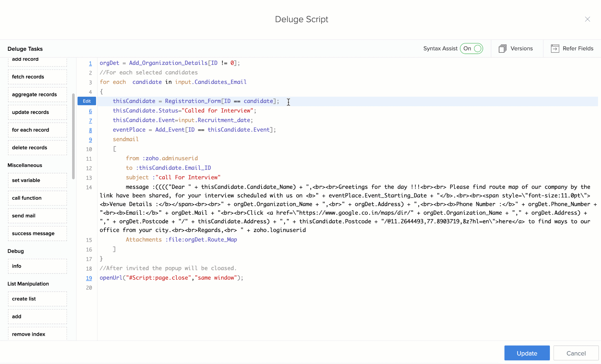The image size is (601, 364).
Task: Select the delete records task
Action: 37,147
